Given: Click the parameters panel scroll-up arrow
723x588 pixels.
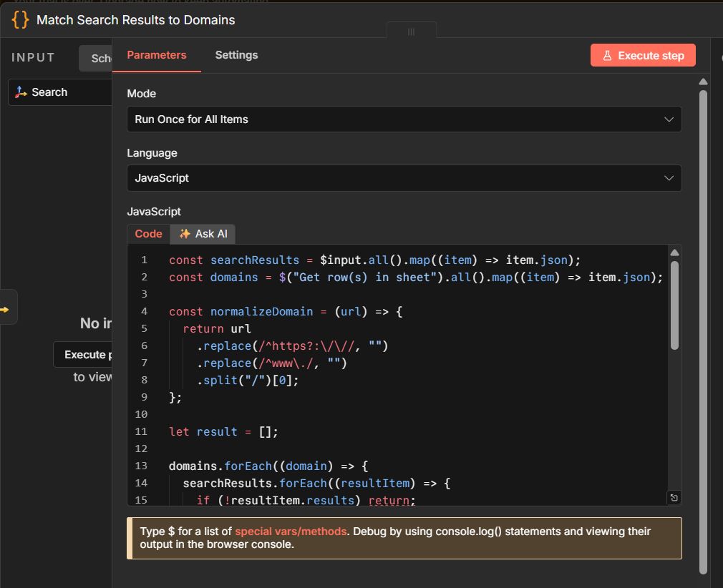Looking at the screenshot, I should pyautogui.click(x=703, y=82).
